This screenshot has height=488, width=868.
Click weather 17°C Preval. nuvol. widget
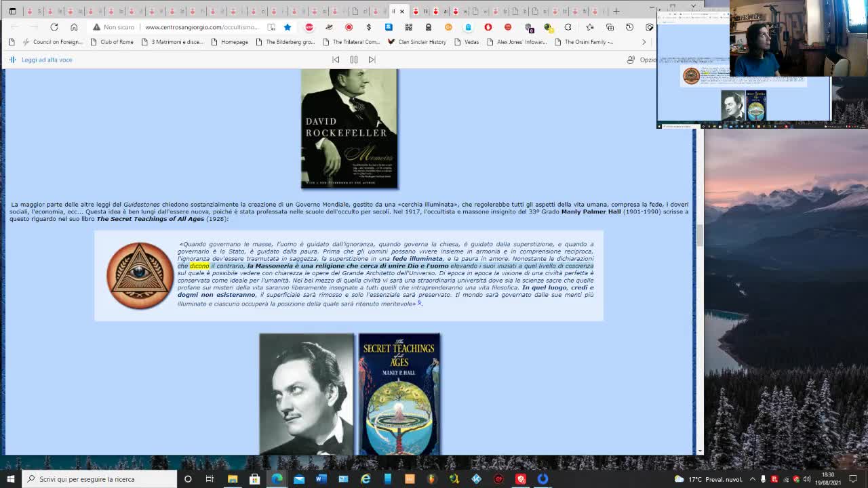[709, 479]
